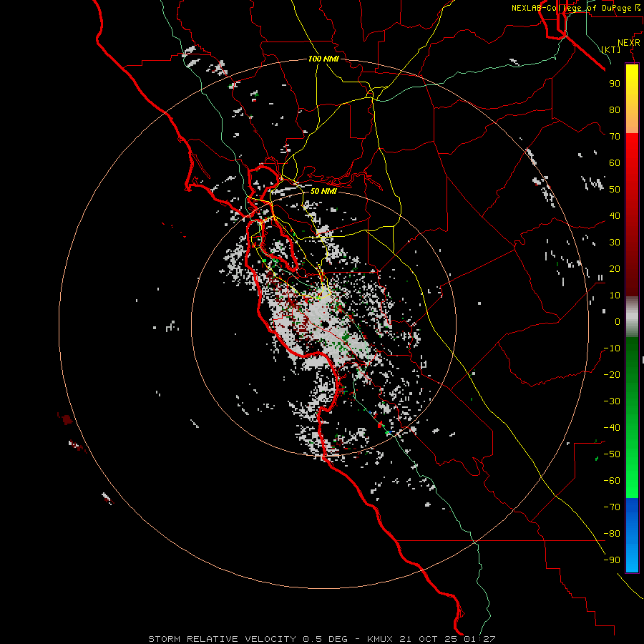The height and width of the screenshot is (644, 644).
Task: Select the -70 value on velocity scale
Action: [x=612, y=507]
